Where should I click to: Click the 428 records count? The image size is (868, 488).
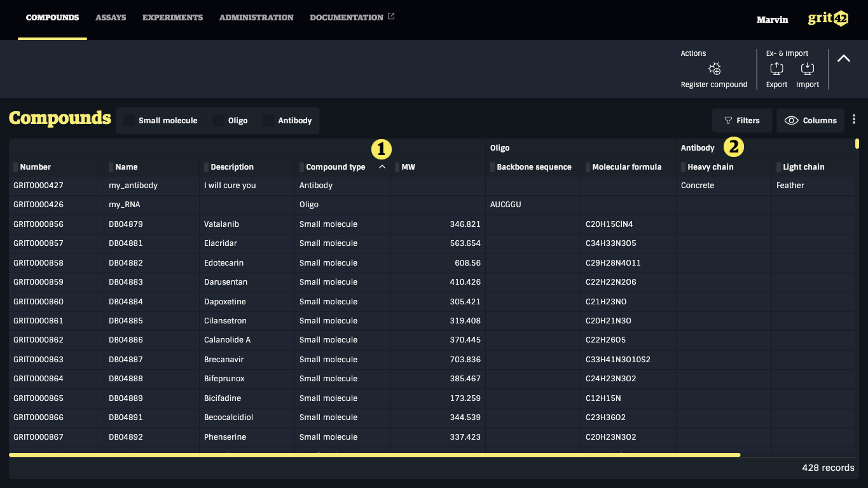pyautogui.click(x=828, y=468)
